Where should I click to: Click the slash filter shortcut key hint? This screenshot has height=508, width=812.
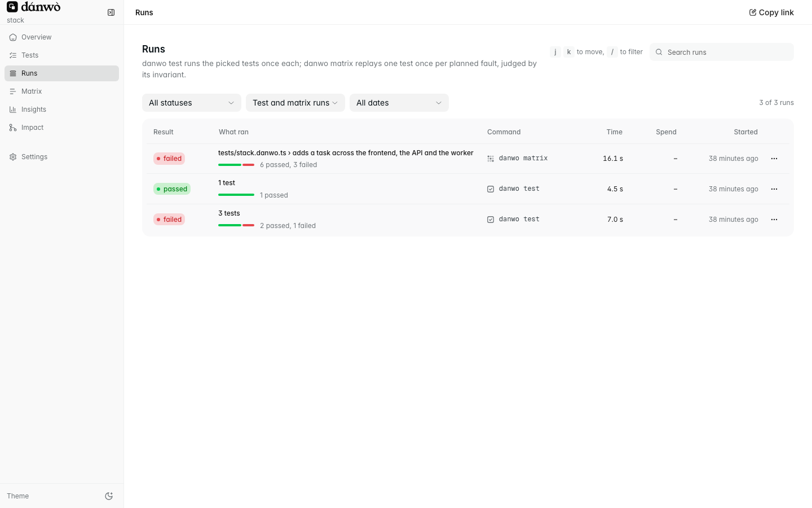(612, 52)
